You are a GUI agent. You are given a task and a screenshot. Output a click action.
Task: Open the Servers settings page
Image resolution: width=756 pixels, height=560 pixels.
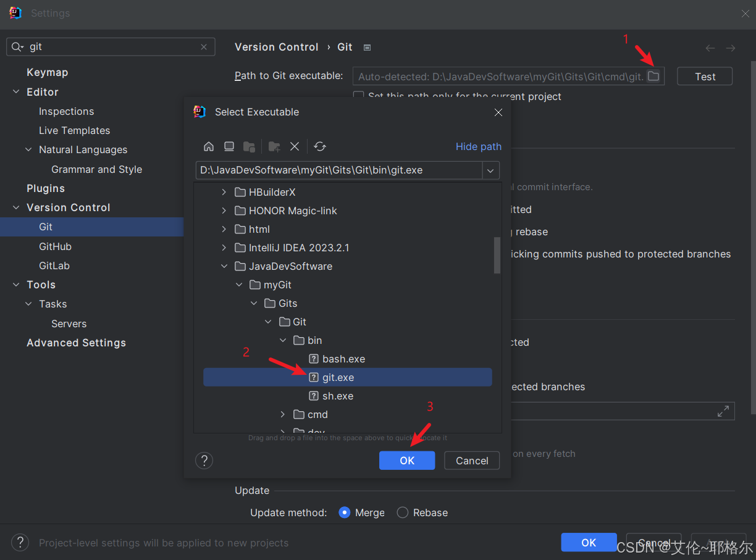pos(69,324)
